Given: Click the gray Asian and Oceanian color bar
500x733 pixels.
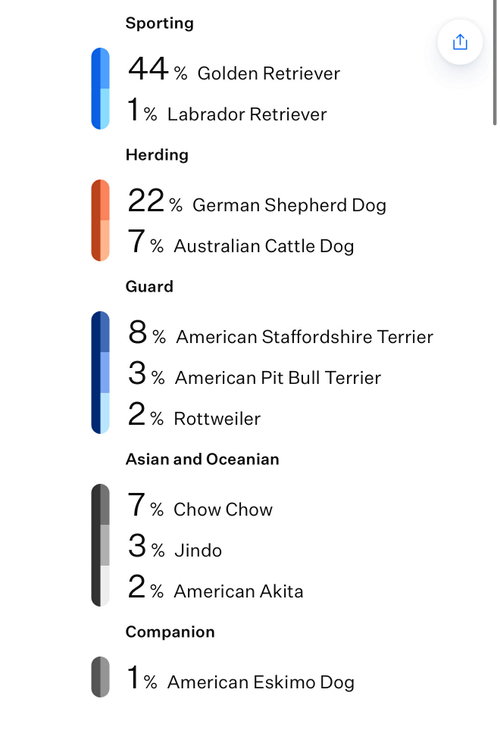Looking at the screenshot, I should (x=100, y=545).
